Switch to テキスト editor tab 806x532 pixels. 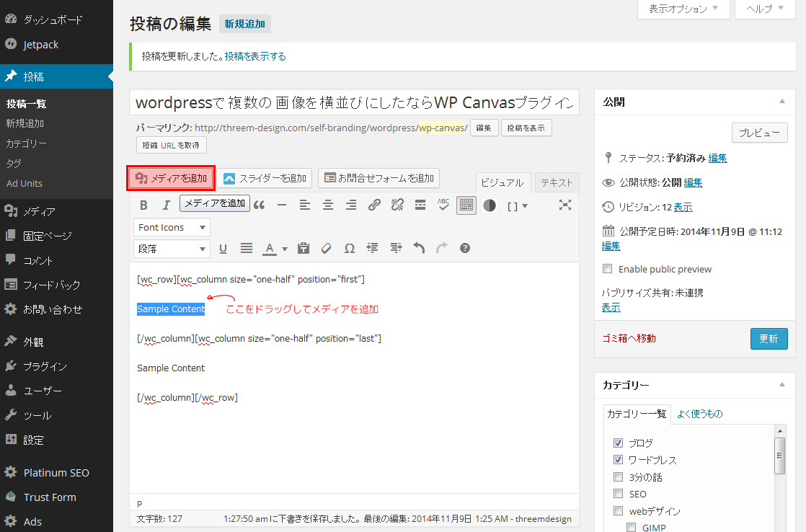[x=557, y=182]
